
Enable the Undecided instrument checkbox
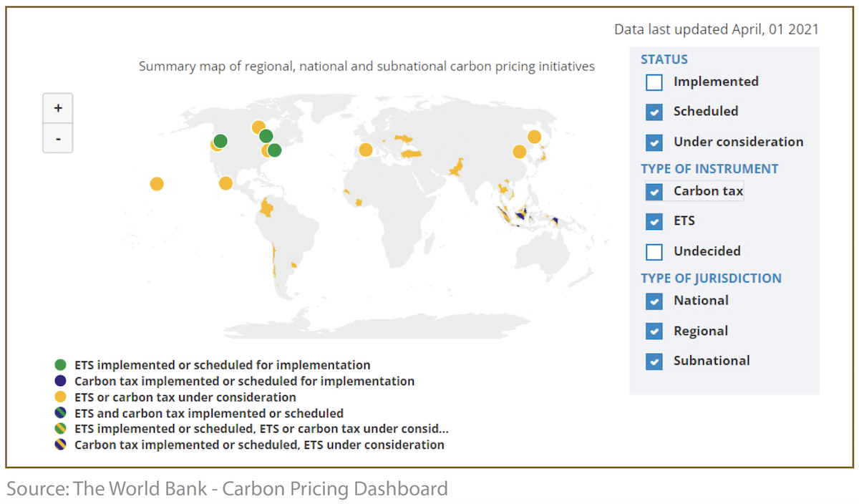pos(654,251)
